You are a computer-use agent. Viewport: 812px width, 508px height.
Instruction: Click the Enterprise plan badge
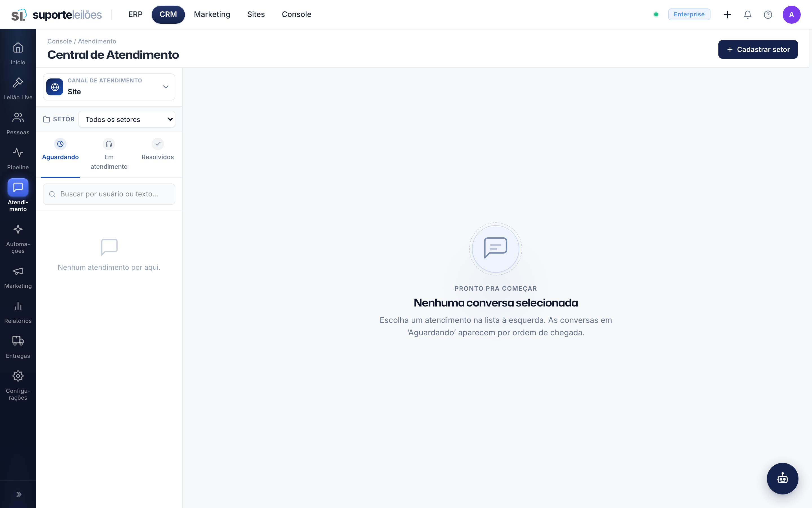(689, 14)
